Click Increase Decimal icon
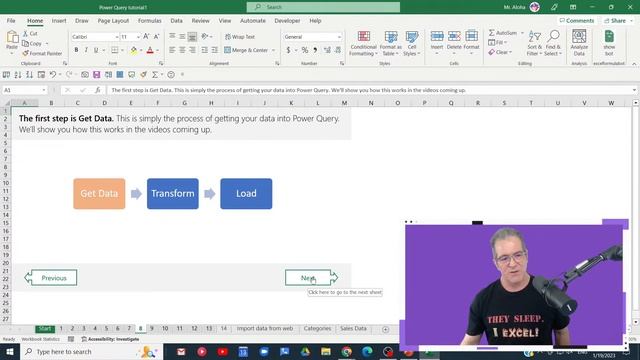This screenshot has height=360, width=640. point(327,50)
